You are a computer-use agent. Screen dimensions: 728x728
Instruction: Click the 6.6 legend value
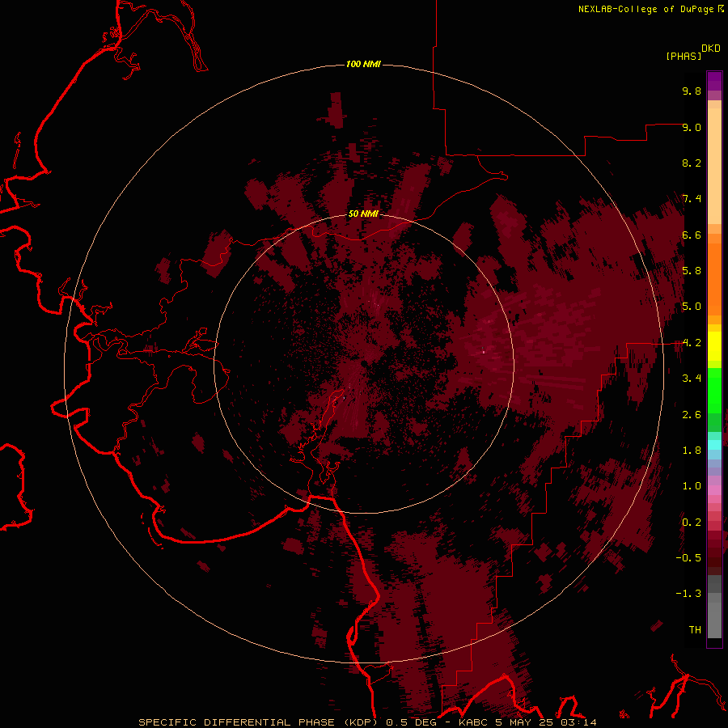click(x=692, y=235)
